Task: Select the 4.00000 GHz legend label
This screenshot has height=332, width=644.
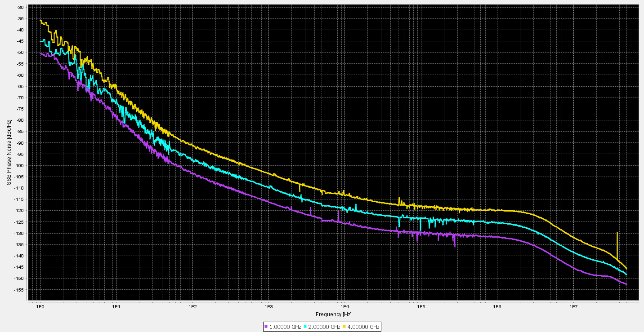Action: tap(363, 327)
